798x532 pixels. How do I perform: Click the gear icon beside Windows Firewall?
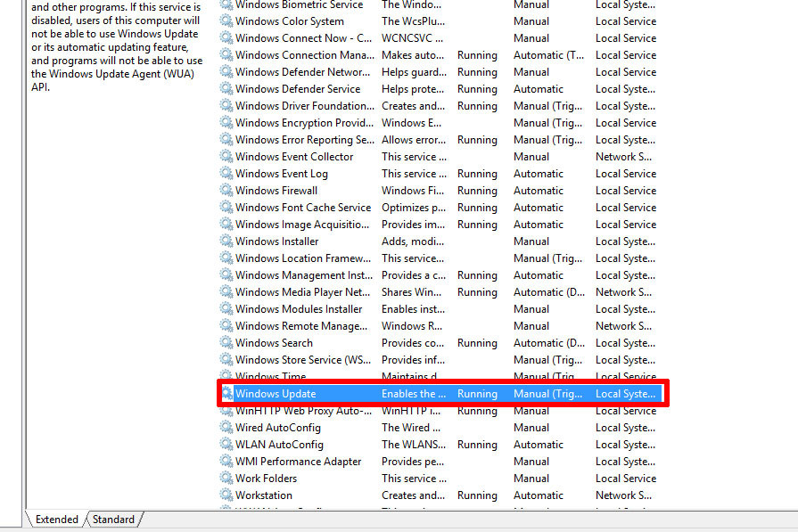[x=226, y=190]
